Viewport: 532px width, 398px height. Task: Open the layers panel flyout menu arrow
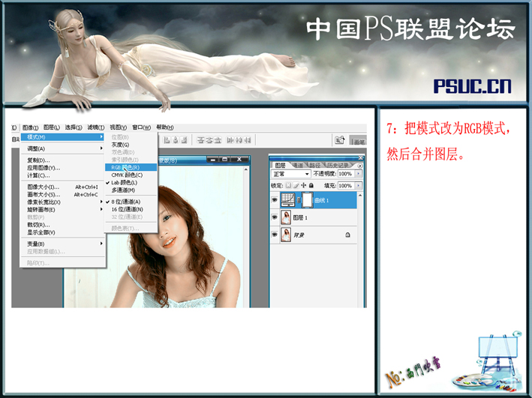360,166
